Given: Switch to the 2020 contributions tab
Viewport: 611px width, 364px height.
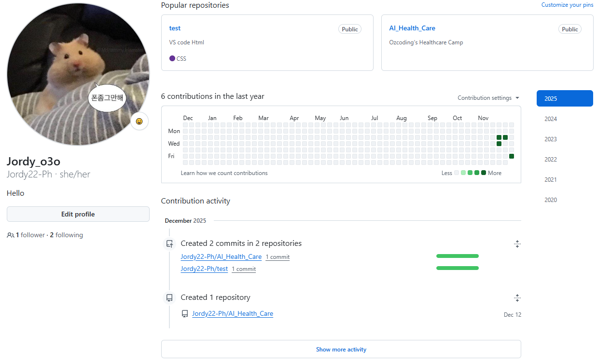Looking at the screenshot, I should point(550,200).
